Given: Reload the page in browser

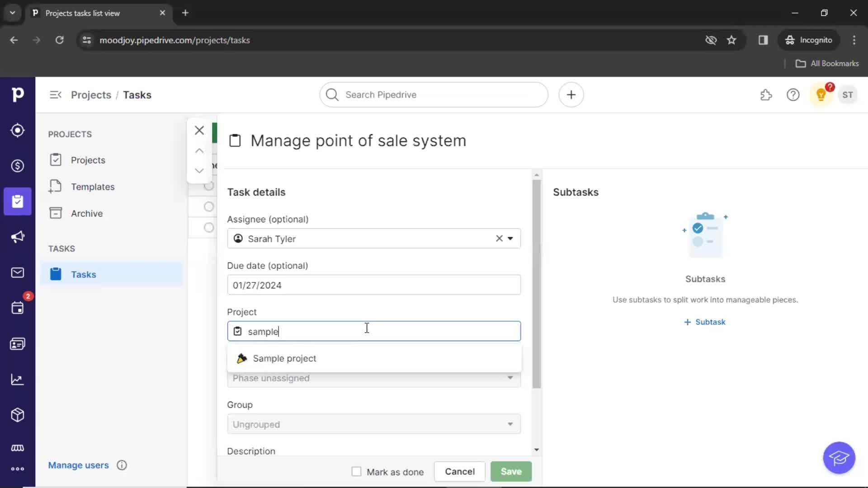Looking at the screenshot, I should pyautogui.click(x=59, y=40).
